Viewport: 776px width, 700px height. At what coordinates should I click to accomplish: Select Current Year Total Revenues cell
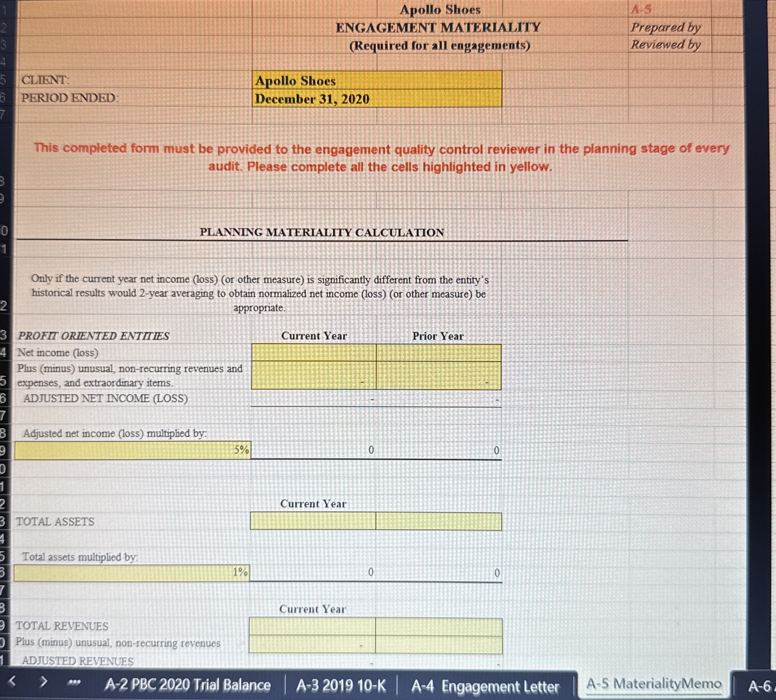tap(312, 627)
